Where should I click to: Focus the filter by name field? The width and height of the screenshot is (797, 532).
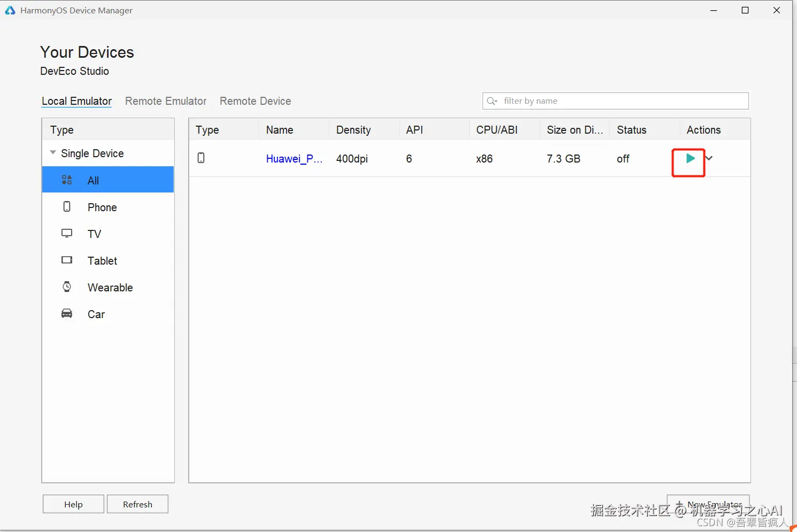[615, 101]
